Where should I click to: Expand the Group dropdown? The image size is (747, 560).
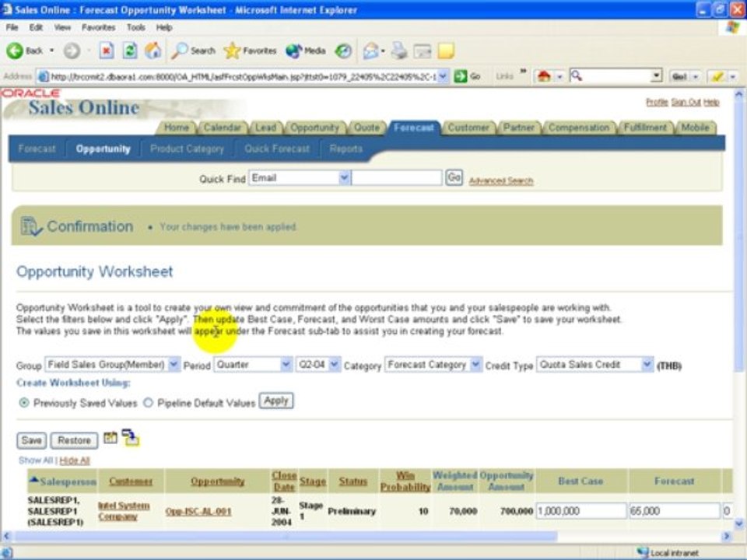pyautogui.click(x=174, y=364)
